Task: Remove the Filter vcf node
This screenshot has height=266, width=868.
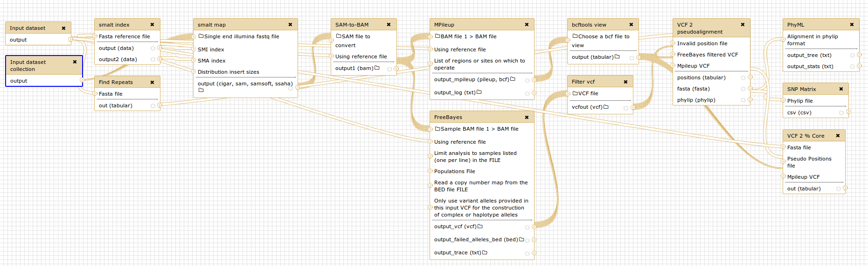Action: pyautogui.click(x=625, y=82)
